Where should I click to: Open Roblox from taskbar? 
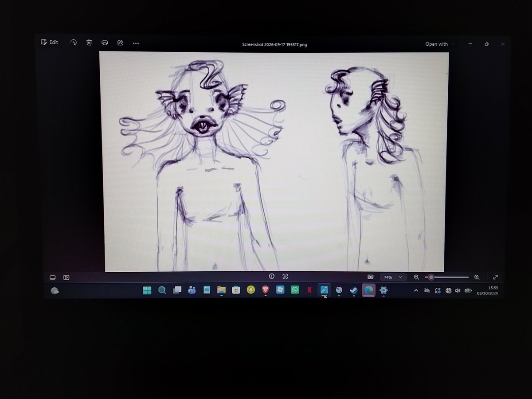coord(280,290)
